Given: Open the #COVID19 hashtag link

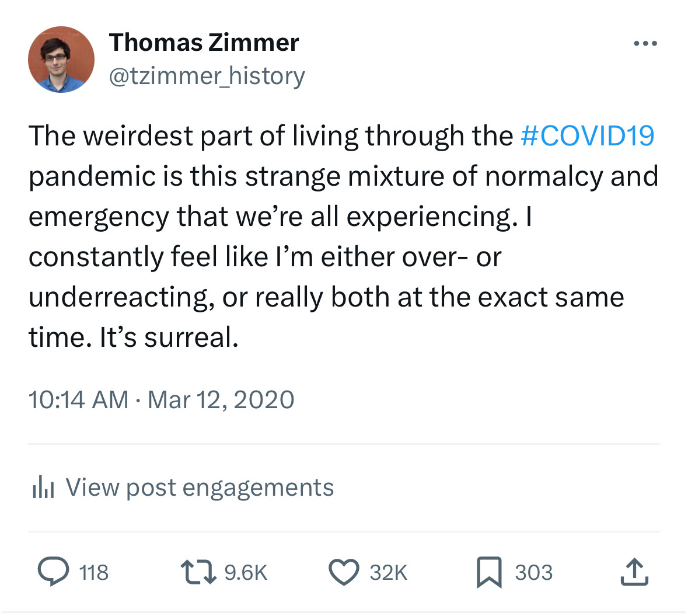Looking at the screenshot, I should (587, 135).
